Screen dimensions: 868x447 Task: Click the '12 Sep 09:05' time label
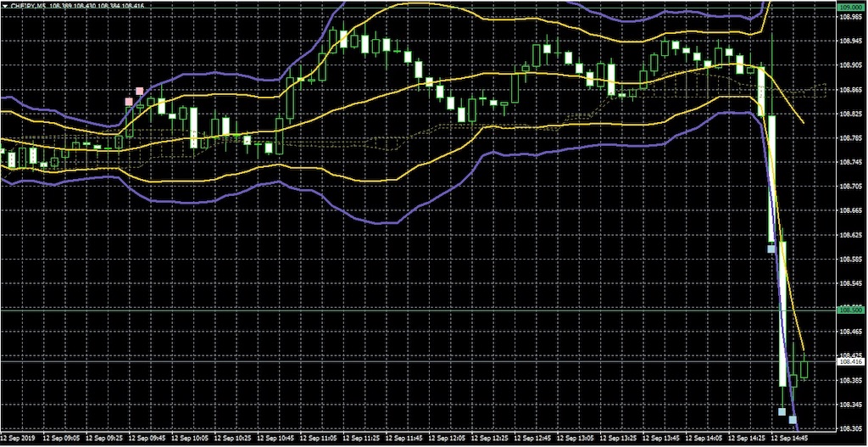click(x=60, y=438)
